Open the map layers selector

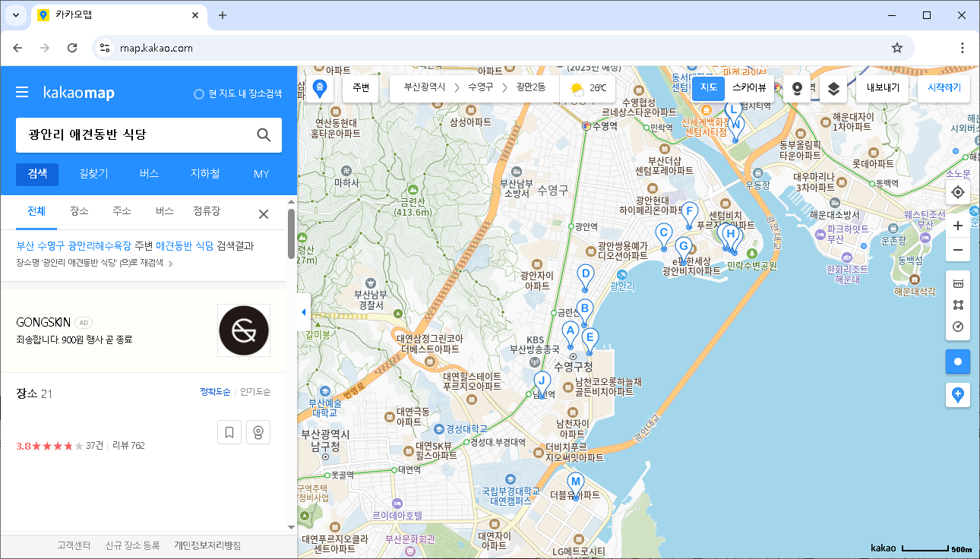click(x=833, y=88)
